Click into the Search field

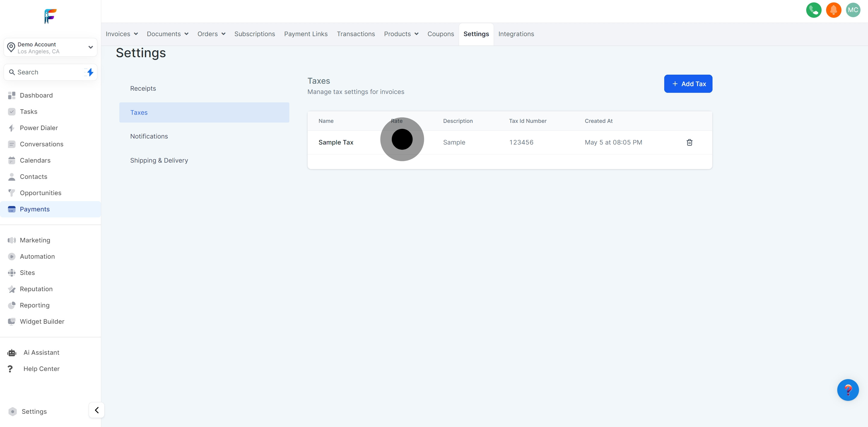pyautogui.click(x=47, y=72)
